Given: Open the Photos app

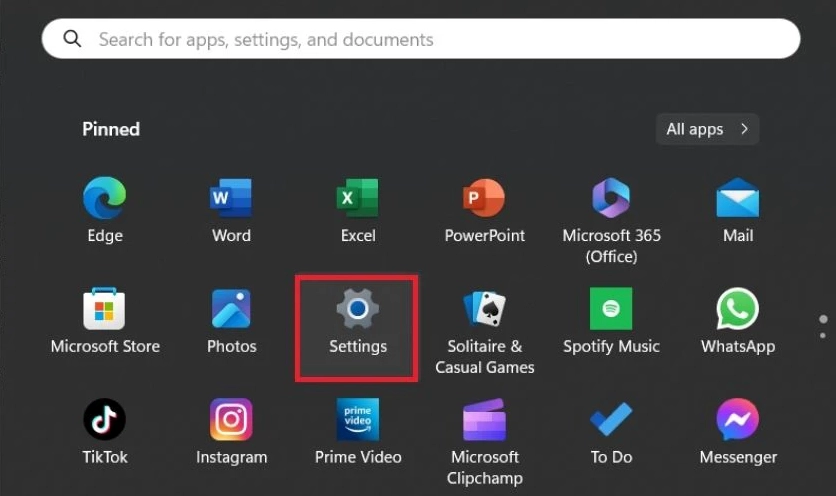Looking at the screenshot, I should [231, 310].
